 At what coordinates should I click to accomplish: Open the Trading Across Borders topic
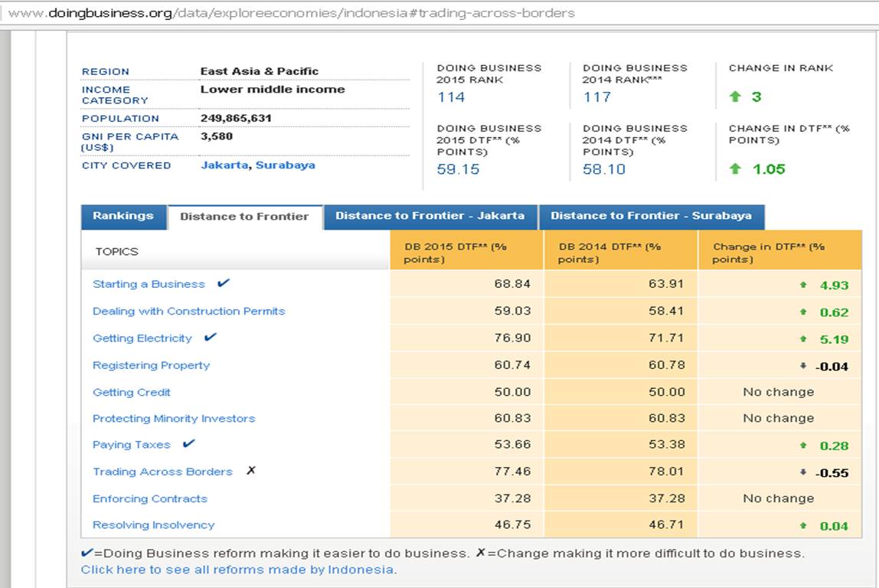click(x=162, y=472)
